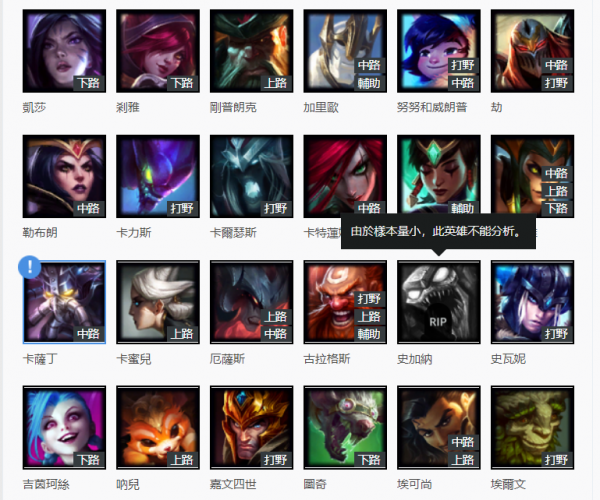Image resolution: width=600 pixels, height=500 pixels.
Task: Choose the 加里歐 champion icon
Action: tap(345, 51)
